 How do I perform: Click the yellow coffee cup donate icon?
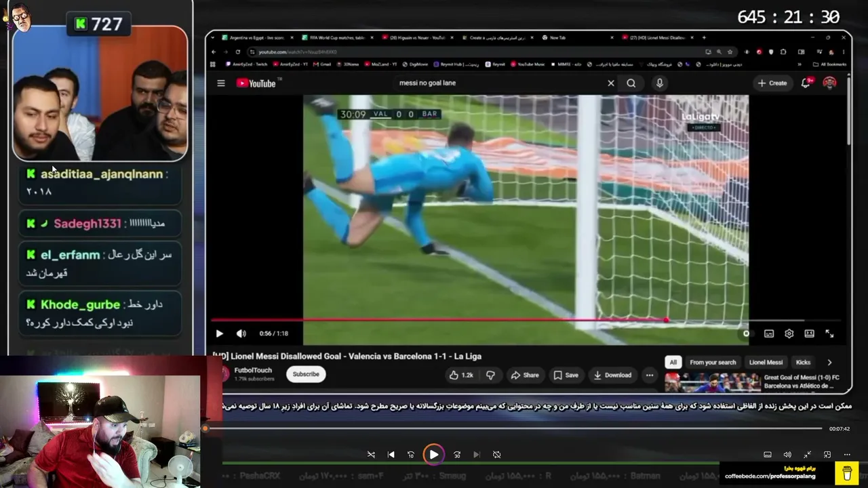coord(847,472)
